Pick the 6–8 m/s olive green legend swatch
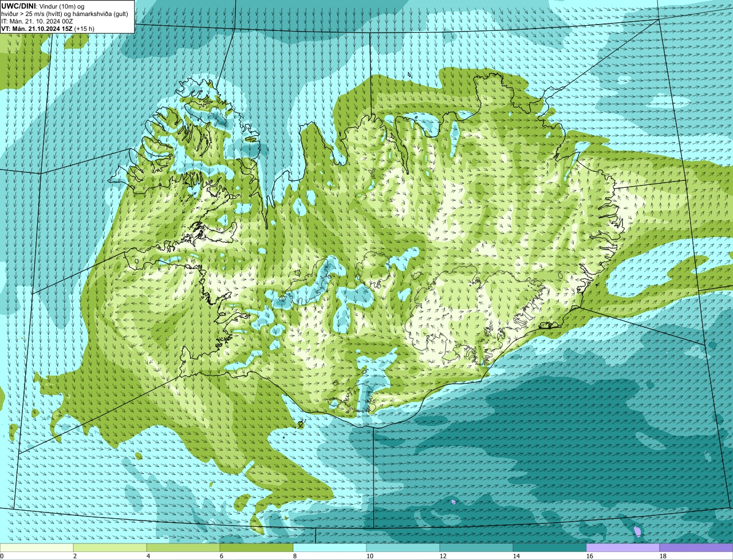This screenshot has height=560, width=733. point(257,547)
